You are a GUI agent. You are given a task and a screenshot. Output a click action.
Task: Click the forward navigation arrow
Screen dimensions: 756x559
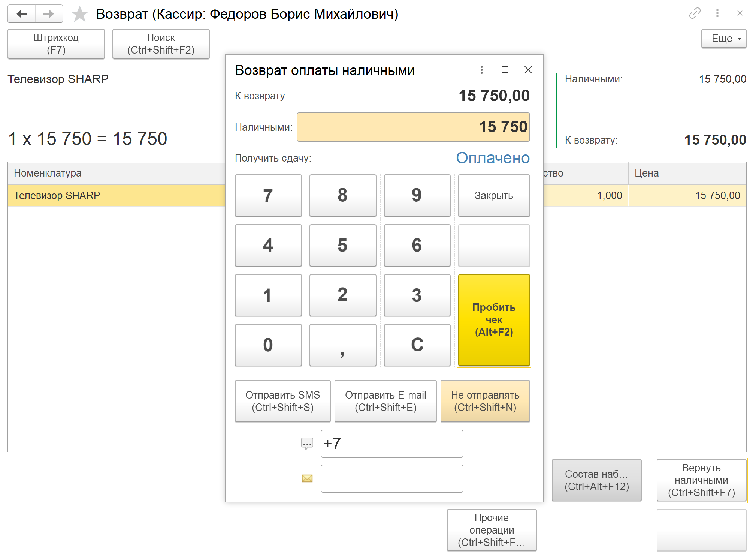(49, 14)
